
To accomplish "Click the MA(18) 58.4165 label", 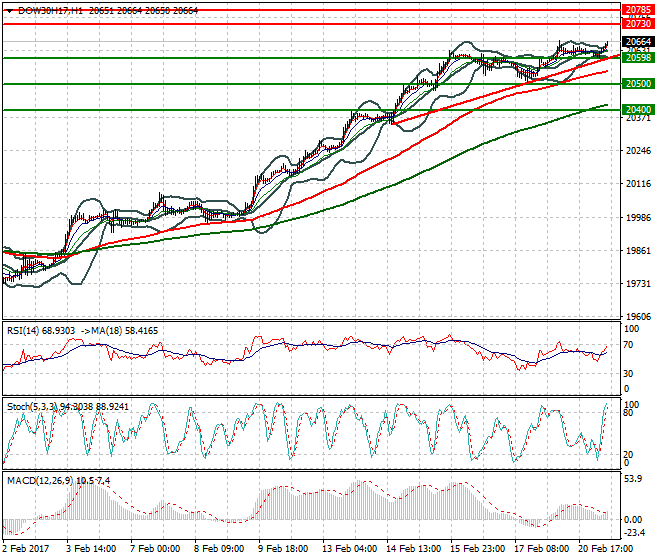I will coord(125,331).
